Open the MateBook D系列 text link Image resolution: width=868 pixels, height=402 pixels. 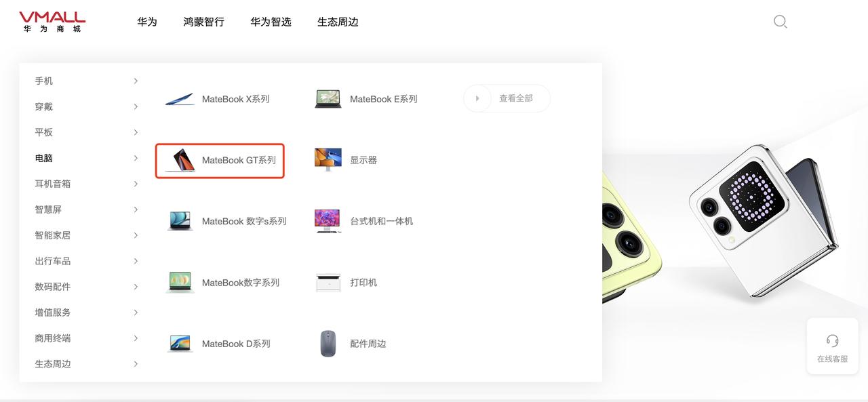tap(236, 344)
